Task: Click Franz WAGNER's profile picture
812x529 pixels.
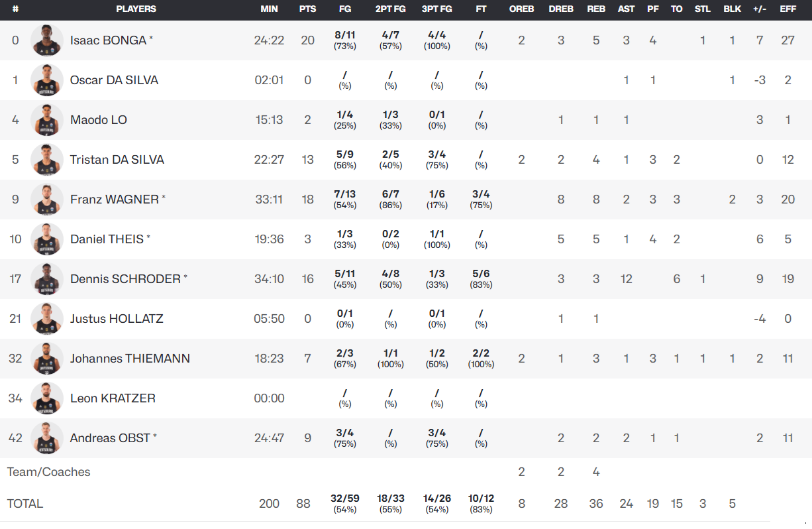Action: coord(47,200)
